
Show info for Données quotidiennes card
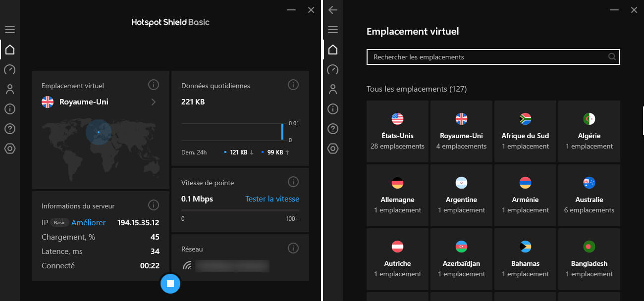tap(293, 85)
